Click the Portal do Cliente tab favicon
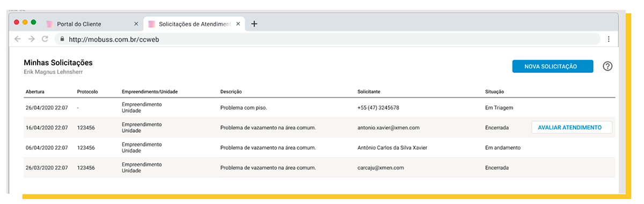 pos(49,24)
